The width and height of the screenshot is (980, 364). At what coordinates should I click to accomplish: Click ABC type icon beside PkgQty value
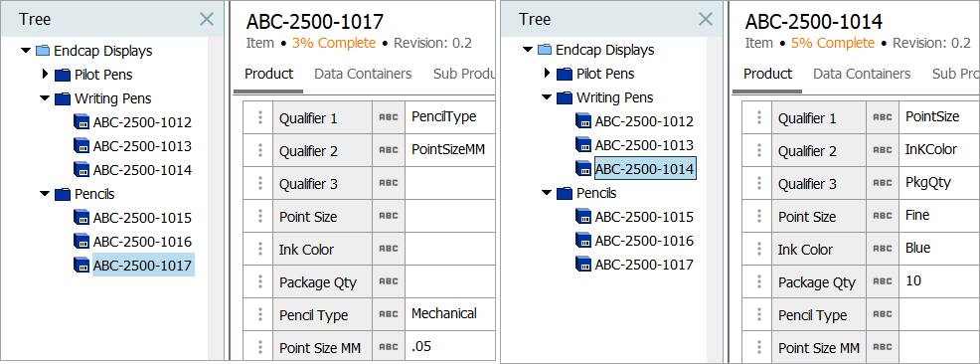882,183
